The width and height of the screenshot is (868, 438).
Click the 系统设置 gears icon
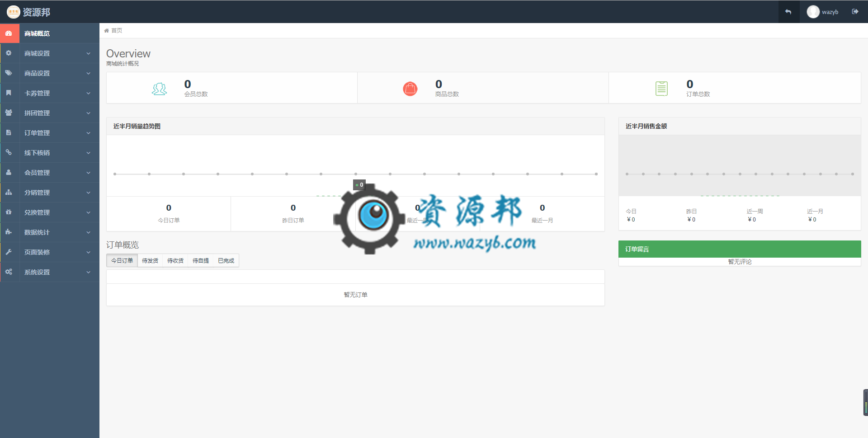[9, 272]
